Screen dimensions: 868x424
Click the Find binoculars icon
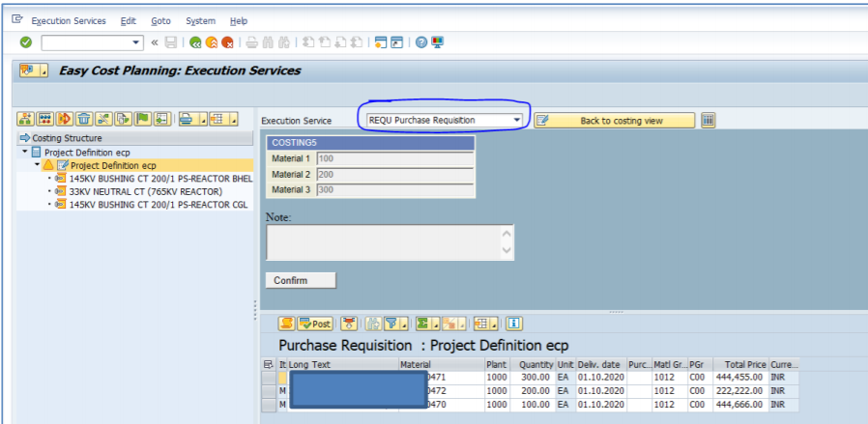[x=268, y=42]
